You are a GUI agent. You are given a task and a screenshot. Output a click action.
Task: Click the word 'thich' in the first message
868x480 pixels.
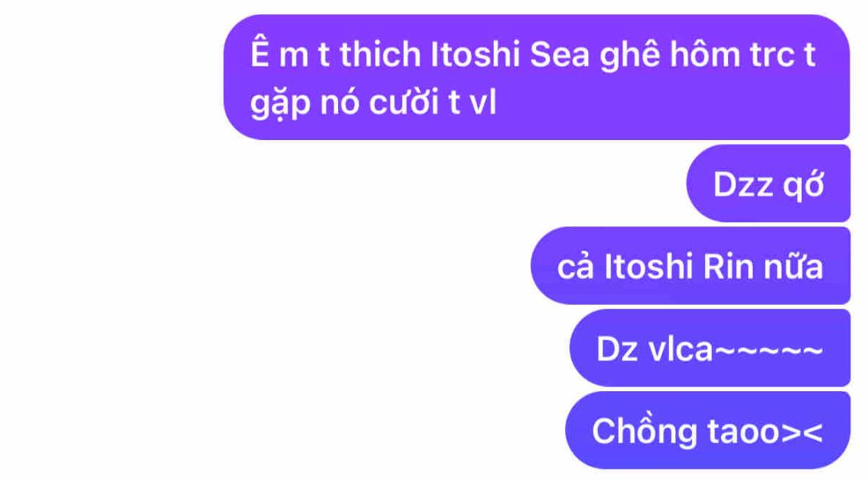pos(380,54)
